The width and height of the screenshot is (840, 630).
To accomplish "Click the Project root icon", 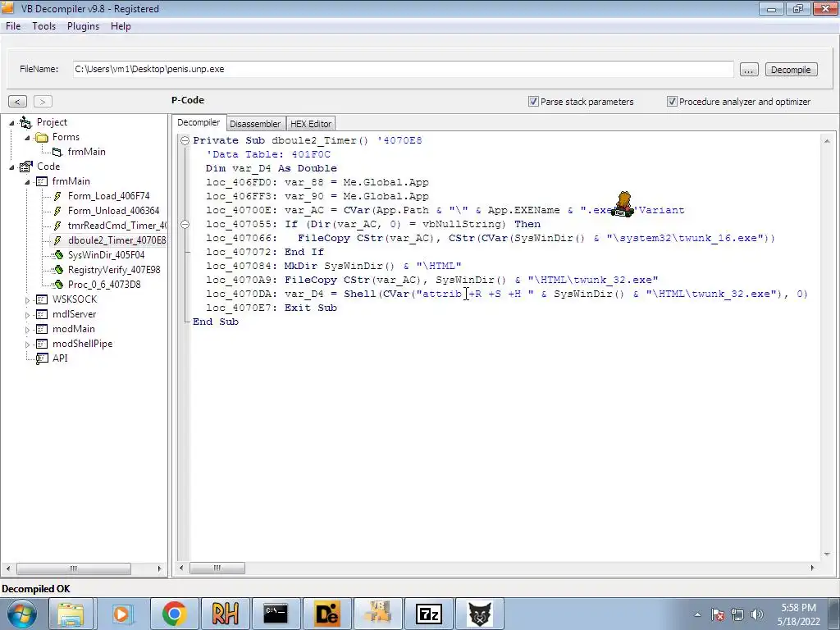I will tap(25, 123).
